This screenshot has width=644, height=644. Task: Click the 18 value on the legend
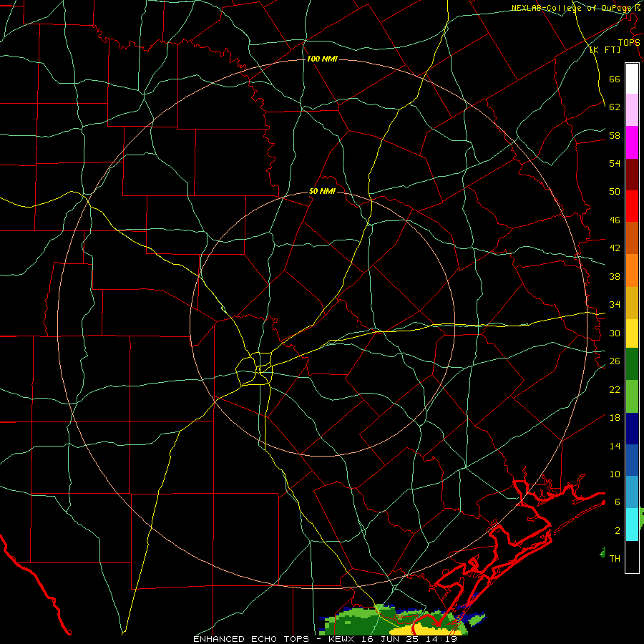[x=615, y=418]
